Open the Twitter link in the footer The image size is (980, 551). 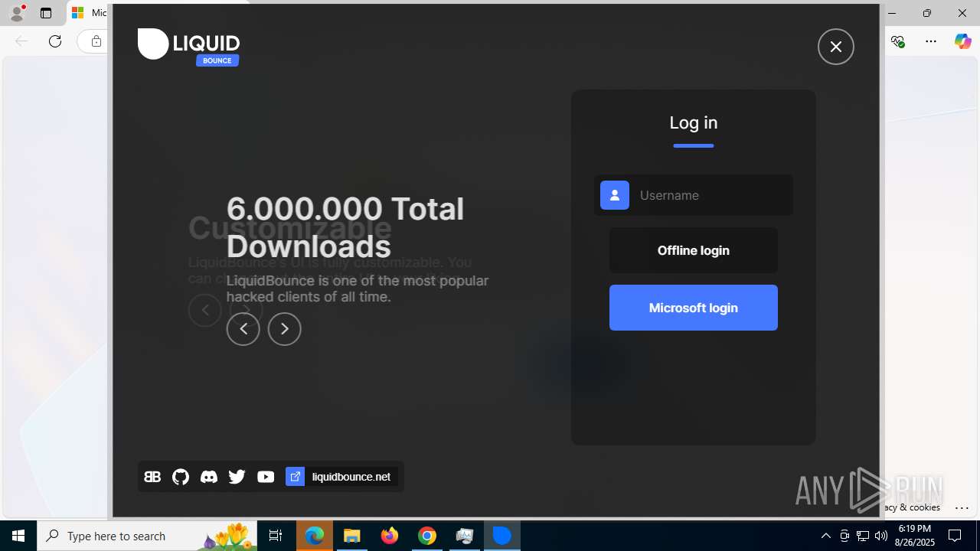click(x=237, y=477)
